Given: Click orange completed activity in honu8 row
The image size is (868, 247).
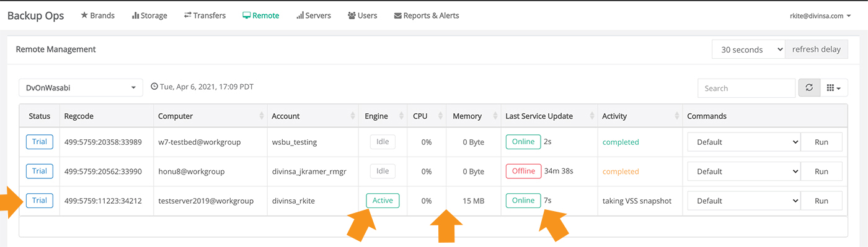Looking at the screenshot, I should [x=621, y=171].
